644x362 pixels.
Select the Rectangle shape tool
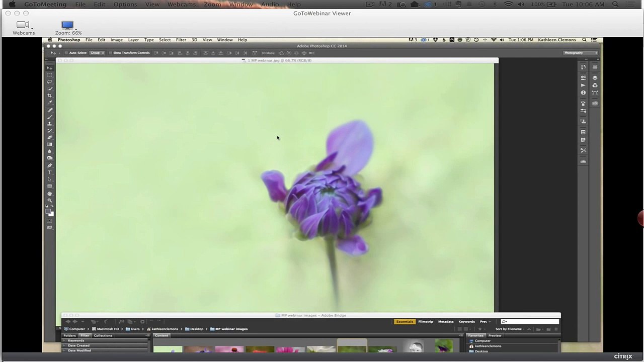pyautogui.click(x=50, y=186)
